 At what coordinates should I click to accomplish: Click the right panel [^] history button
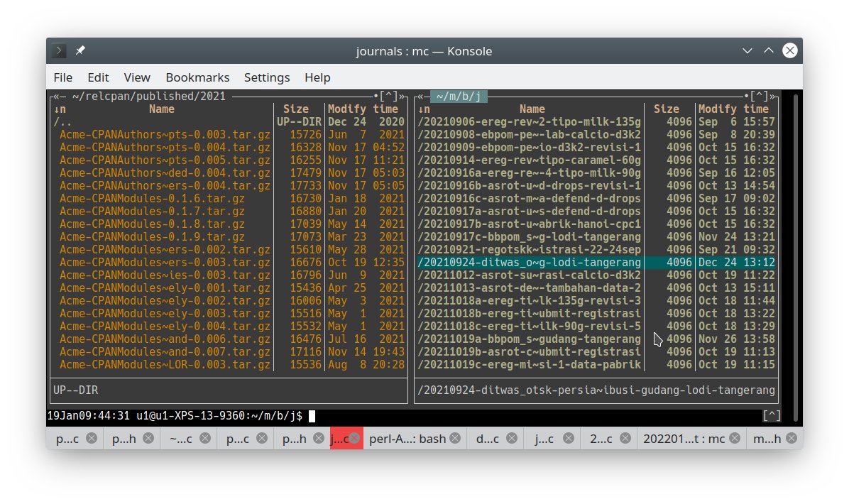pyautogui.click(x=759, y=97)
